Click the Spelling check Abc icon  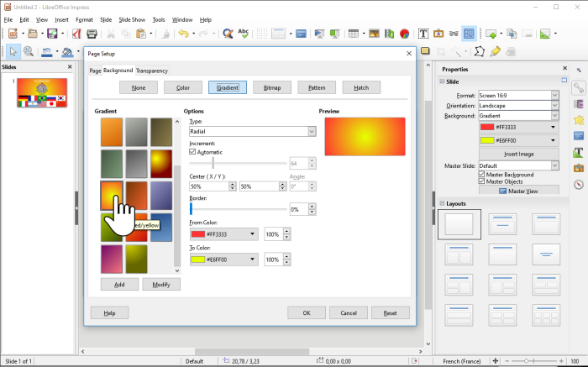[x=244, y=34]
